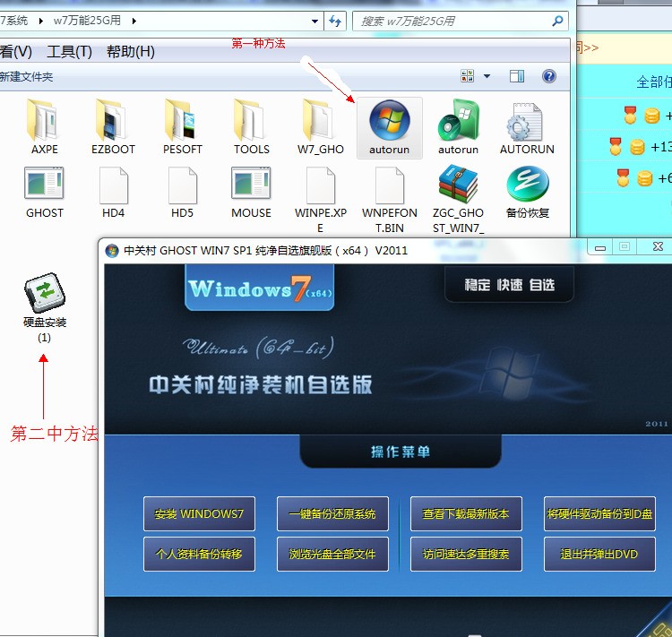Open the 工具(T) menu
The image size is (672, 637).
point(69,52)
